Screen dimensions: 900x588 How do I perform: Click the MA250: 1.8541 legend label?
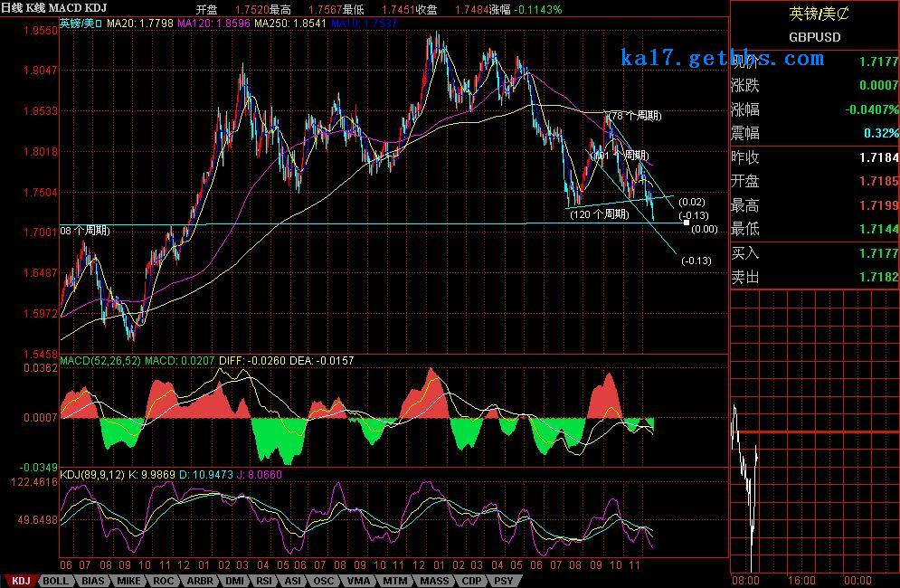289,24
